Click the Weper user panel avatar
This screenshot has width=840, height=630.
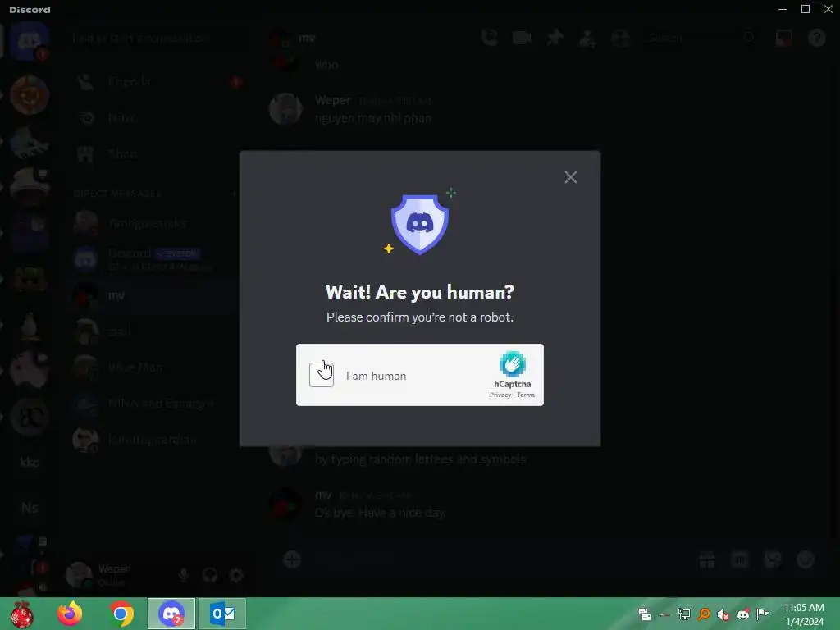[x=78, y=575]
